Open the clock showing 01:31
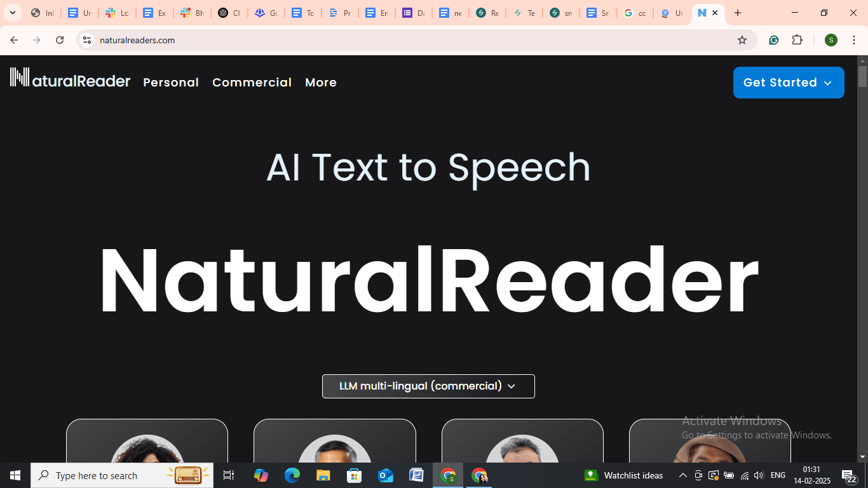Image resolution: width=868 pixels, height=488 pixels. point(811,475)
